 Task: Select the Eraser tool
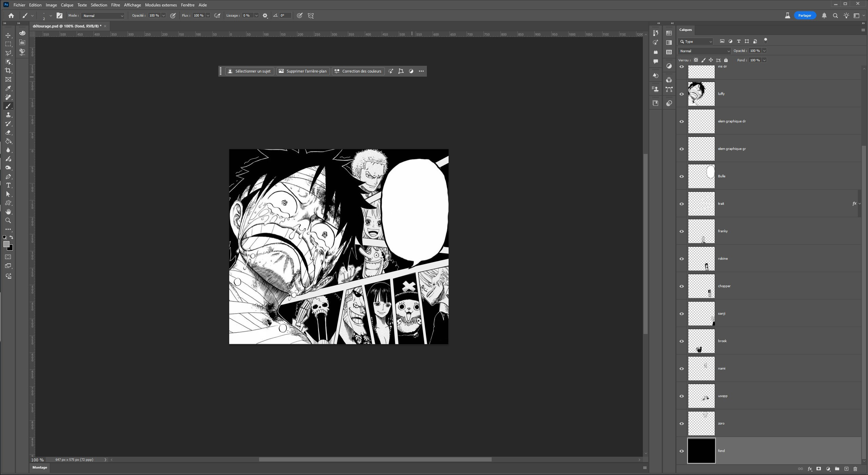(x=8, y=133)
